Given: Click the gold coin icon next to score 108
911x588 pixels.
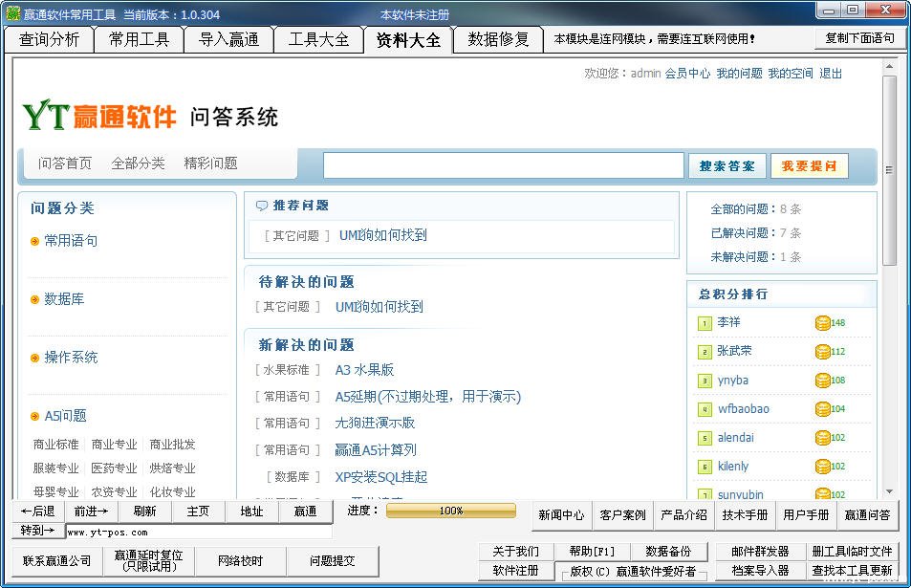Looking at the screenshot, I should tap(823, 381).
